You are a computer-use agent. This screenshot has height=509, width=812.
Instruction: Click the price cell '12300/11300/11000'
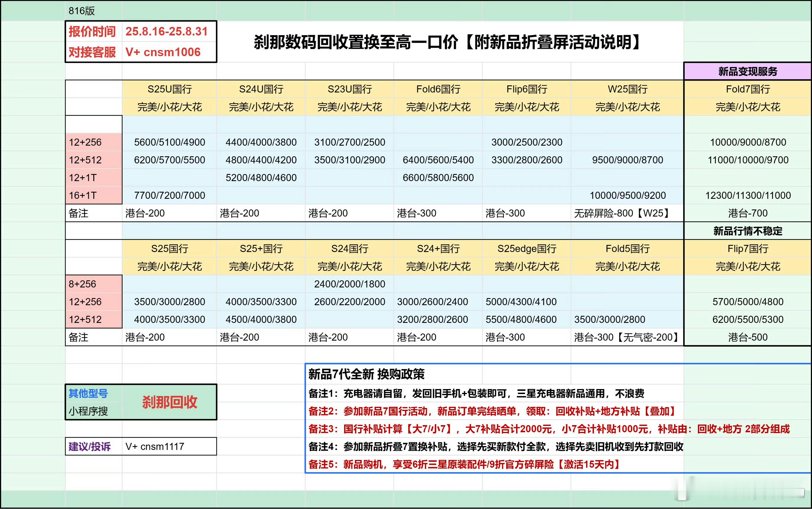coord(748,195)
